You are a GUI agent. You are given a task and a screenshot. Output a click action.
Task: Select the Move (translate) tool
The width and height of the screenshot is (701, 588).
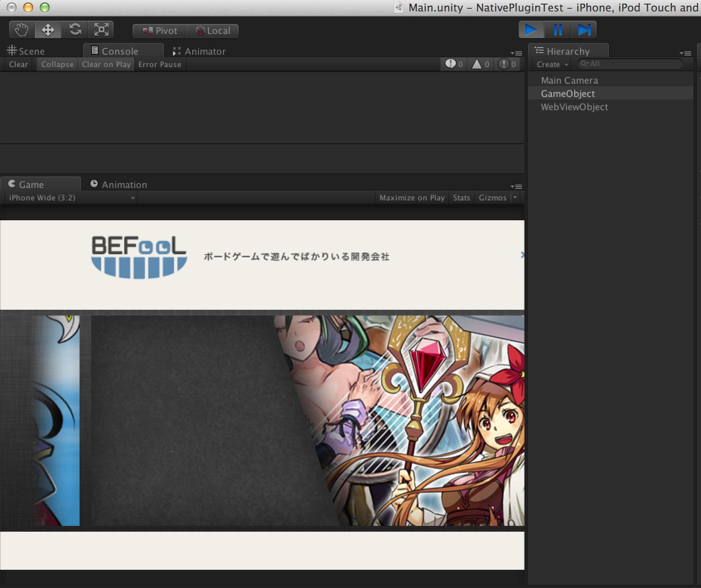click(48, 30)
